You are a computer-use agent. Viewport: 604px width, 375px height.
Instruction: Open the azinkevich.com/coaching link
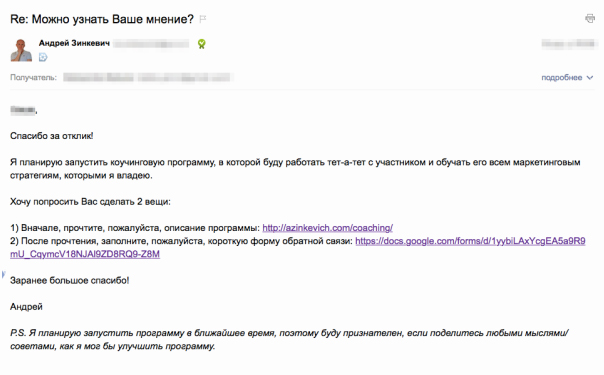[x=327, y=228]
